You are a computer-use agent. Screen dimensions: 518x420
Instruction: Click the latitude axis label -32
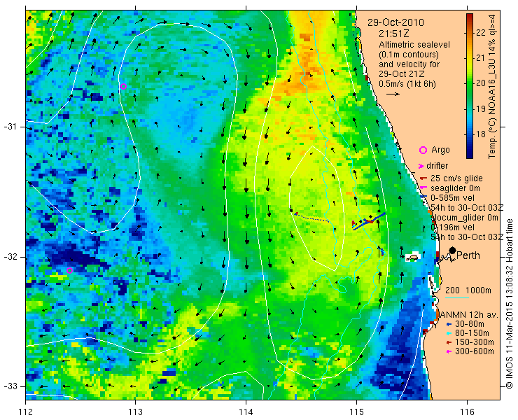click(10, 257)
